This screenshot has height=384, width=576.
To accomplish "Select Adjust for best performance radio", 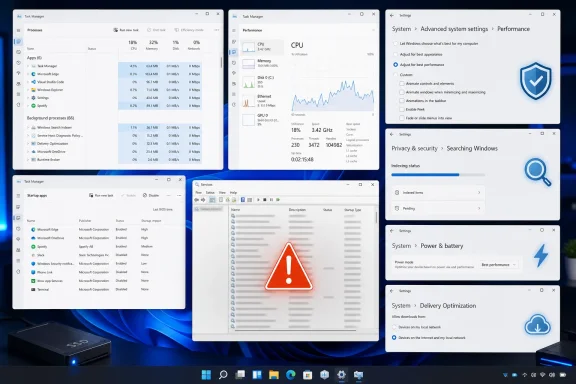I will (x=396, y=65).
